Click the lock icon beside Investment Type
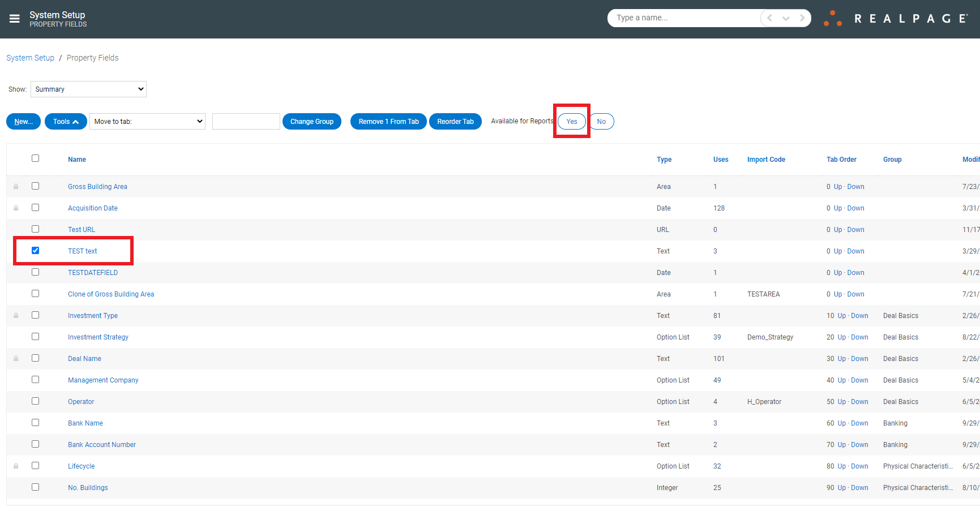980x511 pixels. (16, 315)
